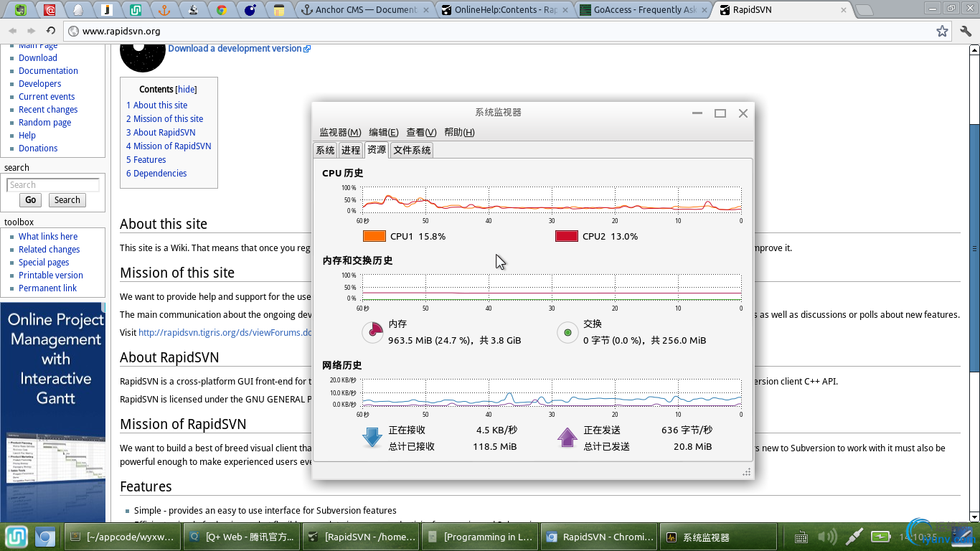Viewport: 980px width, 551px height.
Task: Open the Documentation sidebar link
Action: click(x=48, y=71)
